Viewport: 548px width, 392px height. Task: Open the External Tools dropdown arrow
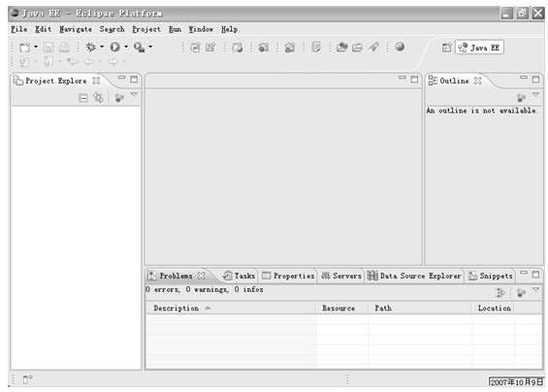point(150,47)
